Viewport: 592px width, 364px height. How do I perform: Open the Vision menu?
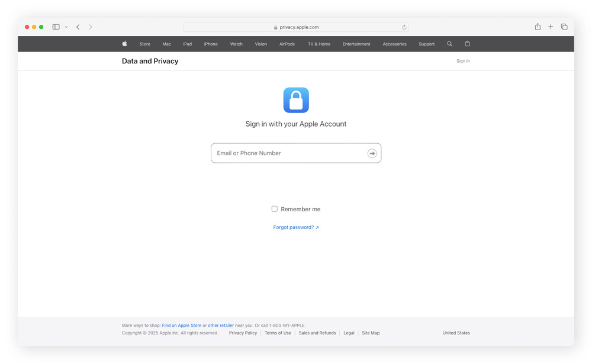(261, 44)
